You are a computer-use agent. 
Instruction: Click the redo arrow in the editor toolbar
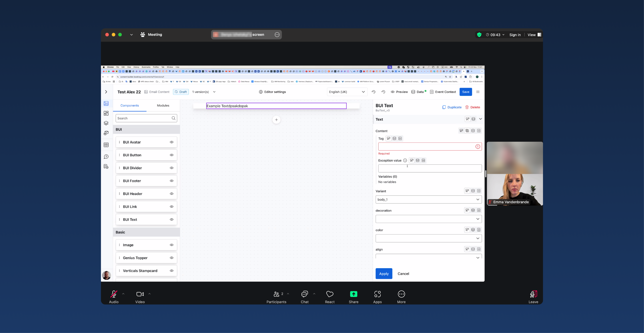383,92
